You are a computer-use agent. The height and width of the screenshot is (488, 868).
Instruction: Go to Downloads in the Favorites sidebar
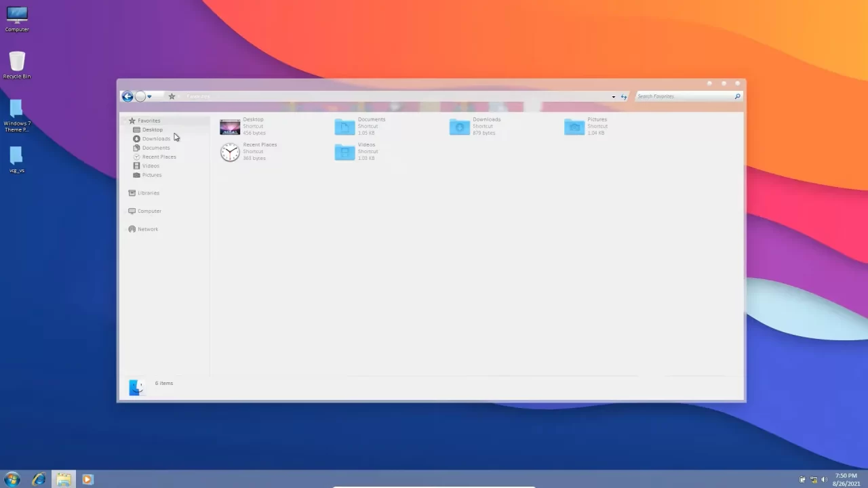point(156,139)
